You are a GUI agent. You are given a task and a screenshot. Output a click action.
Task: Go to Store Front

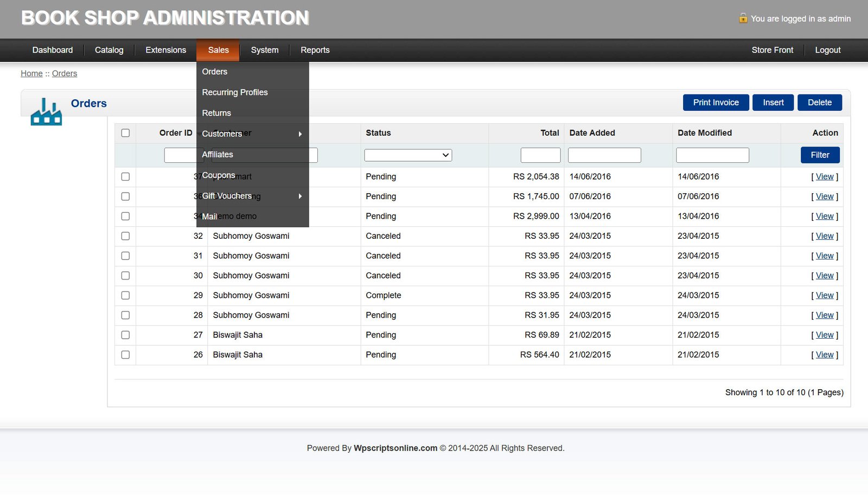pyautogui.click(x=773, y=50)
